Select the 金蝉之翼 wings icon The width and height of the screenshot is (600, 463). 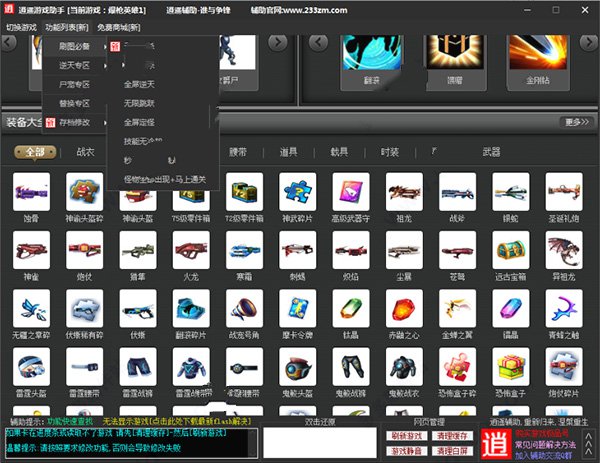click(458, 308)
